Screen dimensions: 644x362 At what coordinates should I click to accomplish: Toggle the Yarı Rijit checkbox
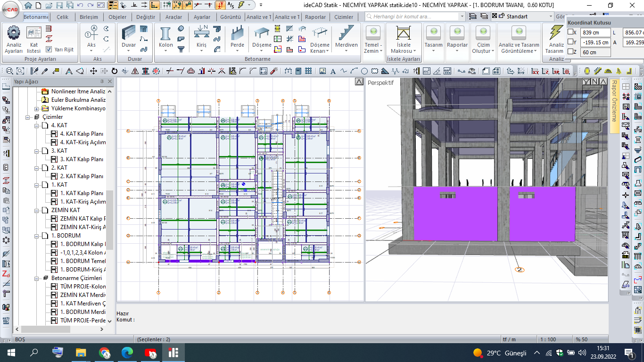click(49, 49)
